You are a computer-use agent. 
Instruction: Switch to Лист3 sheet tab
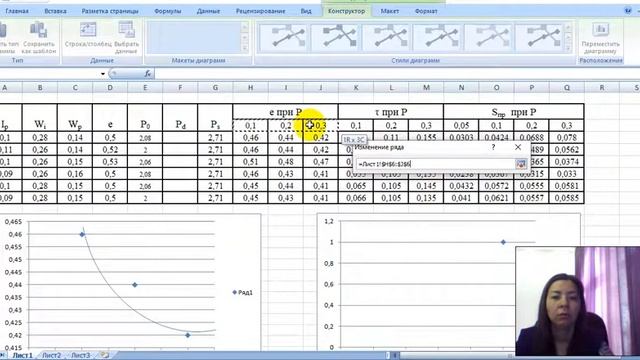(x=80, y=355)
